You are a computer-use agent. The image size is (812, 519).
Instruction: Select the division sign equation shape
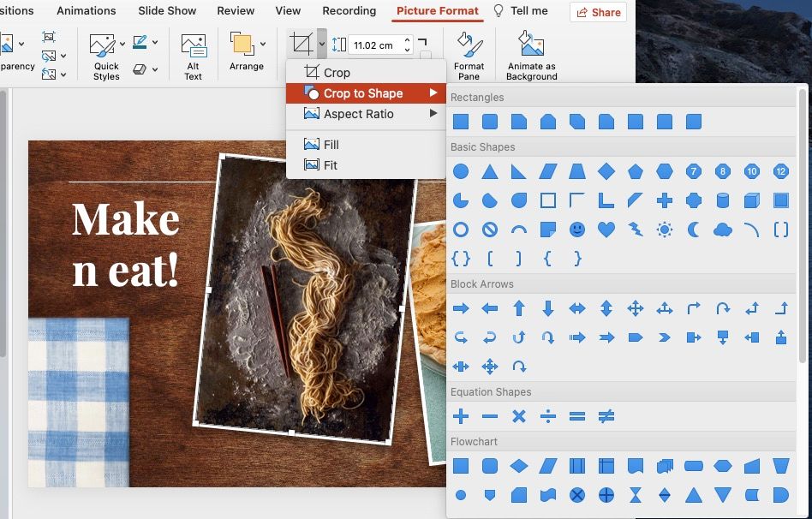[x=548, y=416]
